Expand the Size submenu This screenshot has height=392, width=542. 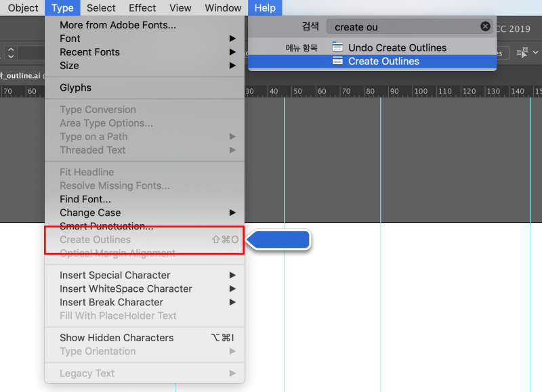144,66
